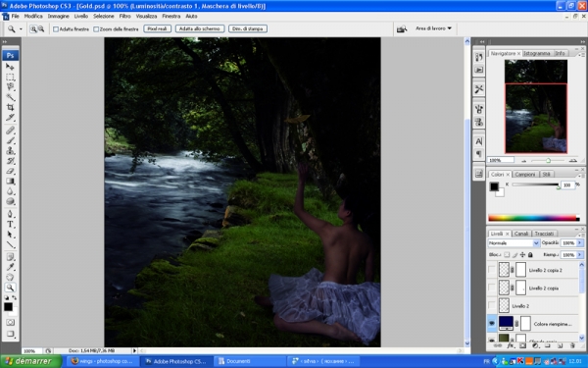588x368 pixels.
Task: Select the Gradient tool
Action: coord(10,181)
